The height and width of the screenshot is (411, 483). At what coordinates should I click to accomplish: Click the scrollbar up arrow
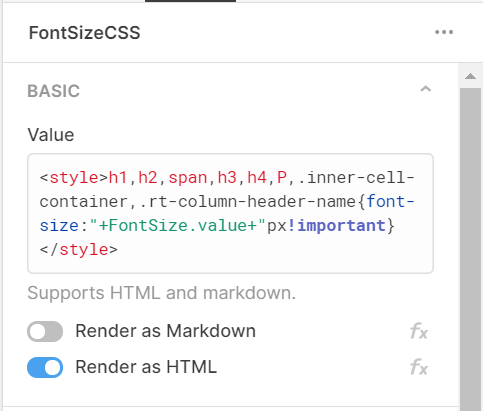click(470, 76)
